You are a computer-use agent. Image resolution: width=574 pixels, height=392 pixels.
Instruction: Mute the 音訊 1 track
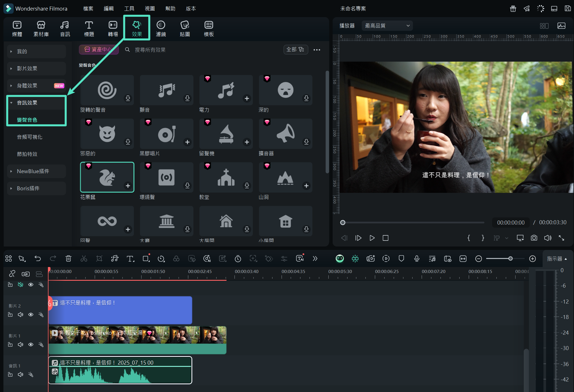coord(21,374)
